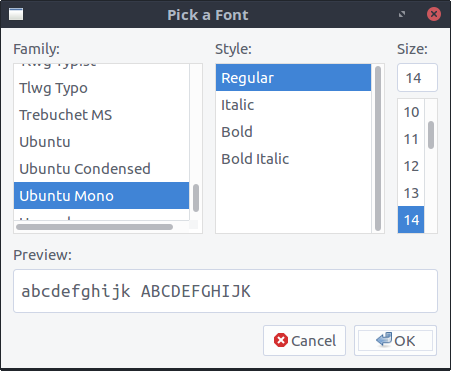Click the size list vertical scrollbar thumb
This screenshot has height=371, width=451.
click(431, 135)
